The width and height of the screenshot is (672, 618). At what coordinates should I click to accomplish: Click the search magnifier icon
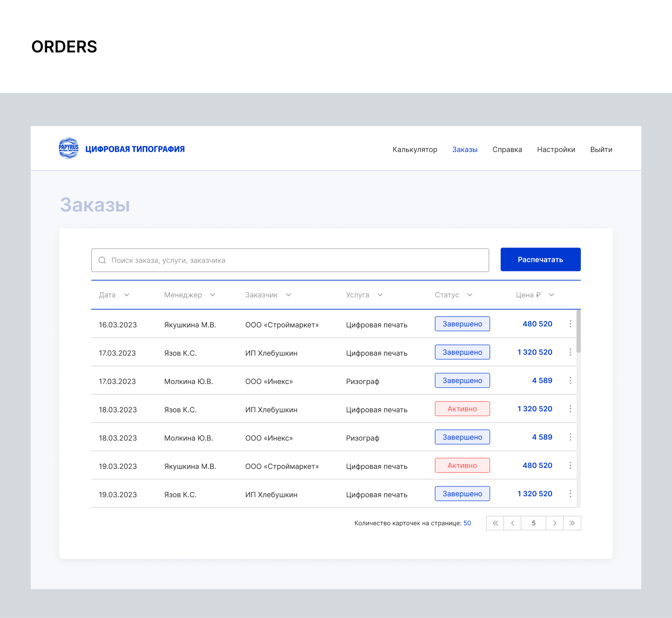tap(102, 260)
